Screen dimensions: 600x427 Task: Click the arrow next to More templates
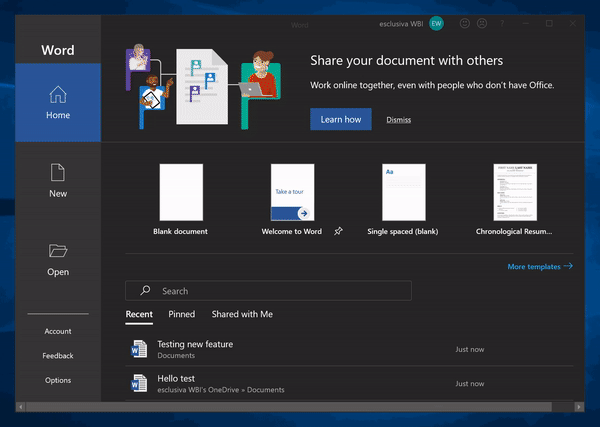[x=568, y=266]
